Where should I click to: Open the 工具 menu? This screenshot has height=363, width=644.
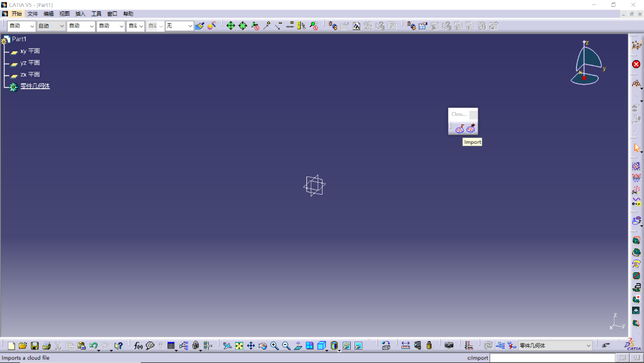[96, 14]
